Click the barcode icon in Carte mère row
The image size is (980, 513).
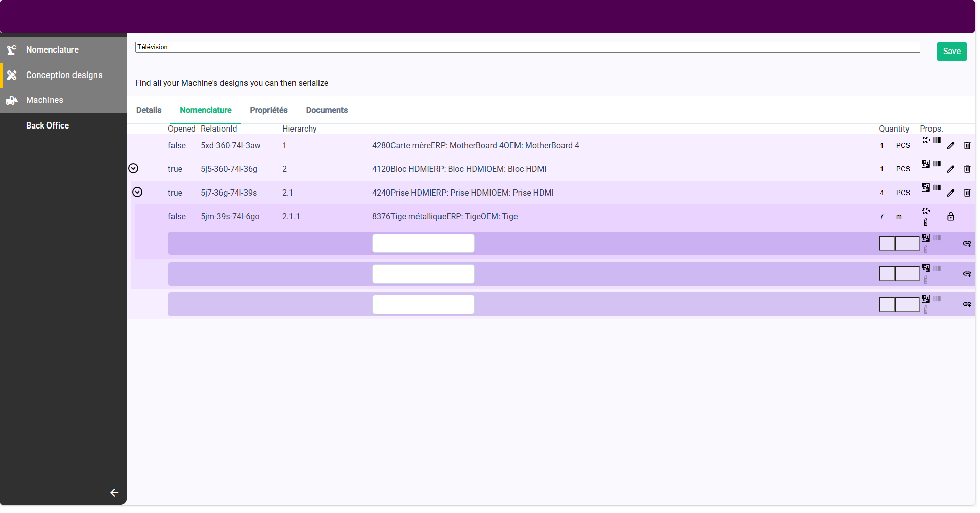[937, 140]
